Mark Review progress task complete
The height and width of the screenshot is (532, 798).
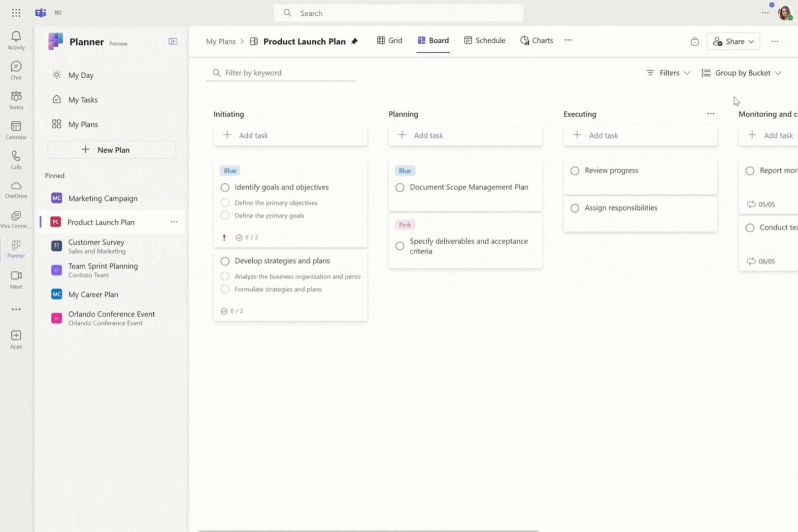pyautogui.click(x=575, y=171)
